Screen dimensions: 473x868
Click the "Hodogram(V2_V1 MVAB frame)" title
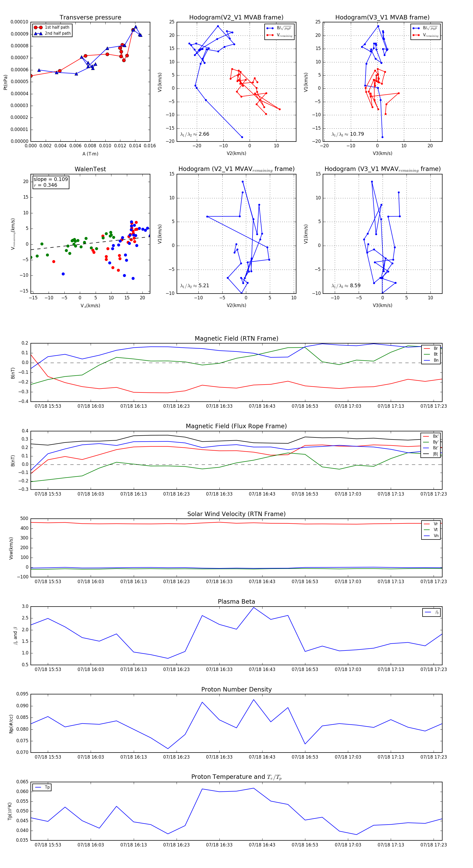pyautogui.click(x=236, y=18)
